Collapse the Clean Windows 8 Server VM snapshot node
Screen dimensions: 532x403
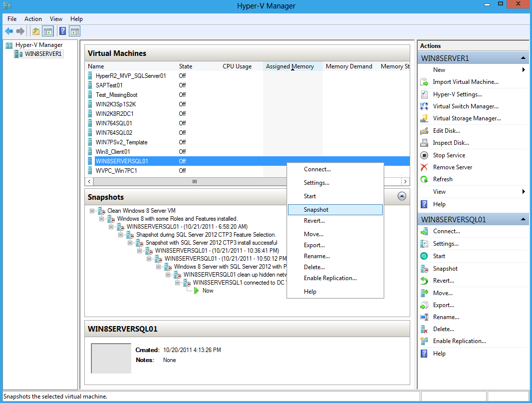92,211
